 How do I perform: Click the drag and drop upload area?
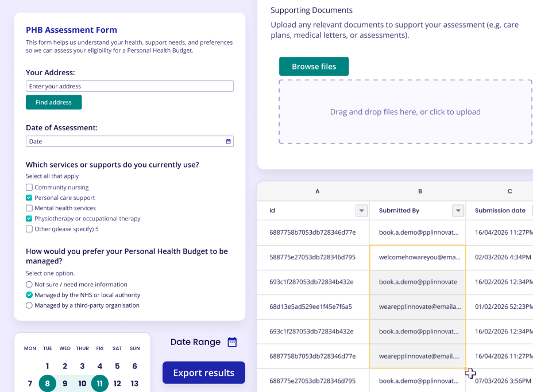coord(405,112)
